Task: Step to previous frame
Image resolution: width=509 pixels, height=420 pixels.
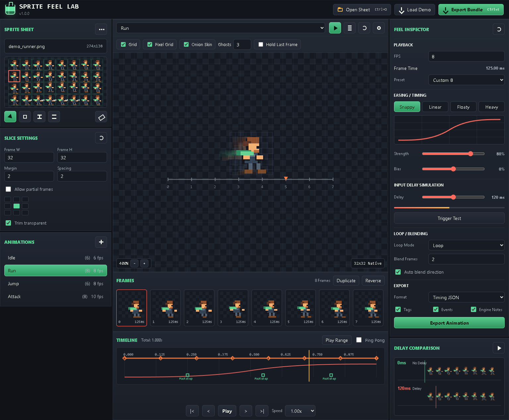Action: pos(208,411)
